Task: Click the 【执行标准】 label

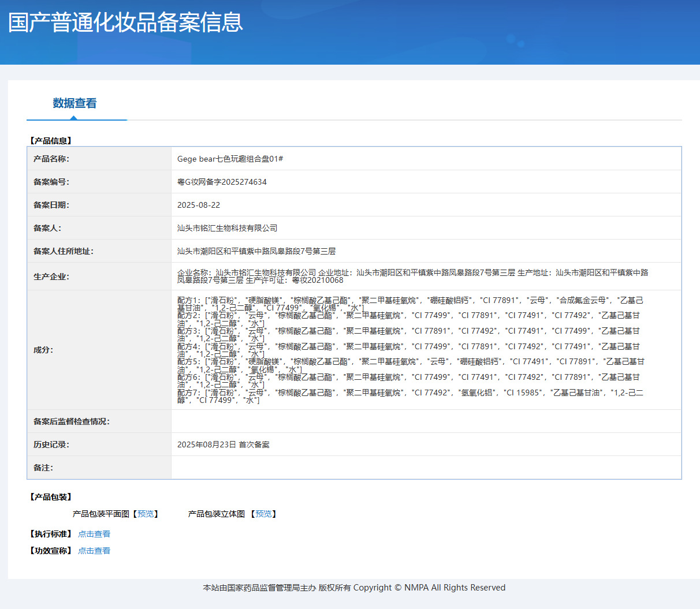Action: (51, 534)
